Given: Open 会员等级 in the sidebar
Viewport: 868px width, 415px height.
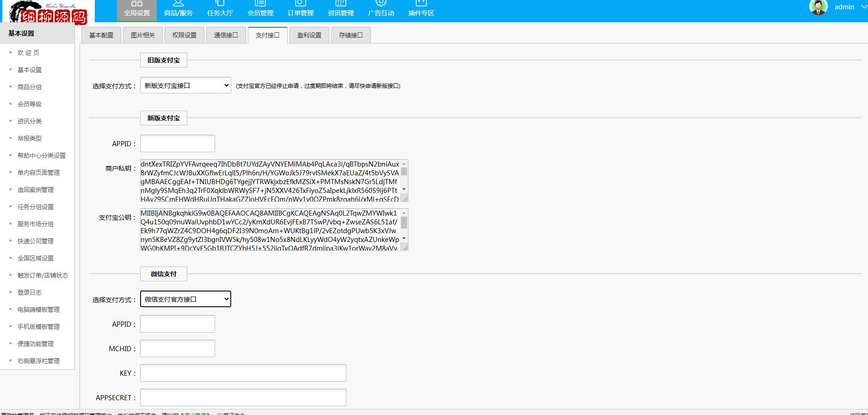Looking at the screenshot, I should point(30,104).
